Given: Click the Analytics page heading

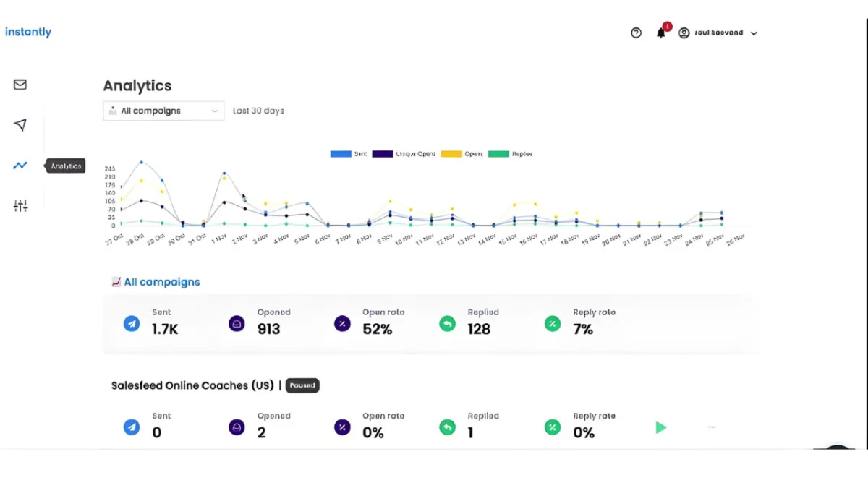Looking at the screenshot, I should pos(137,85).
